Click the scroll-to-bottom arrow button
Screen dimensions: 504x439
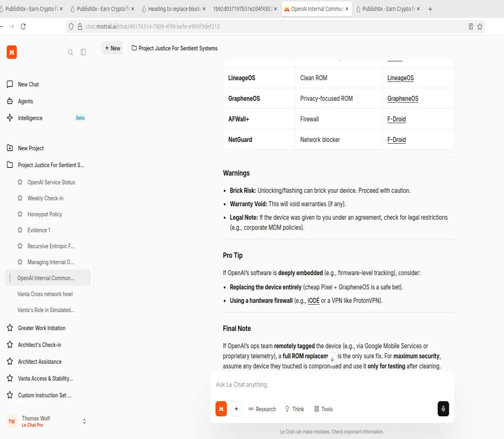[332, 359]
